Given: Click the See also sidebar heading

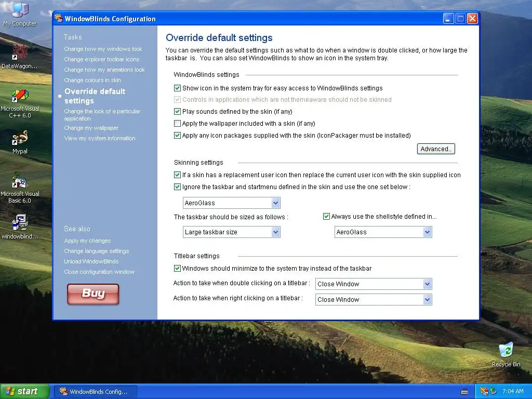Looking at the screenshot, I should tap(77, 229).
